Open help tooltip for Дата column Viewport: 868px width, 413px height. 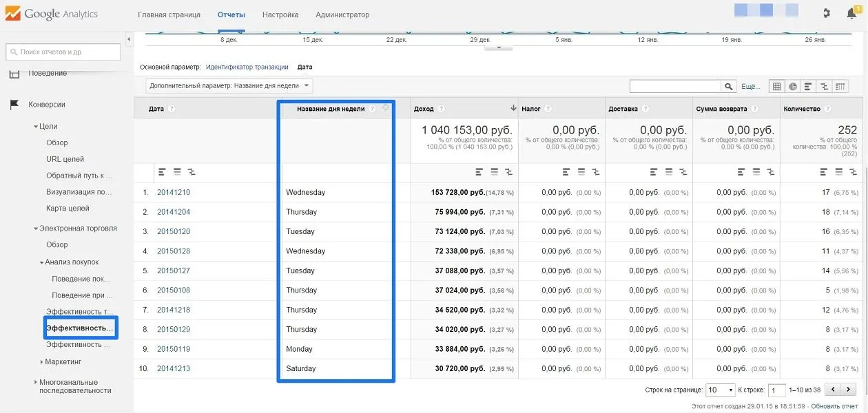172,109
